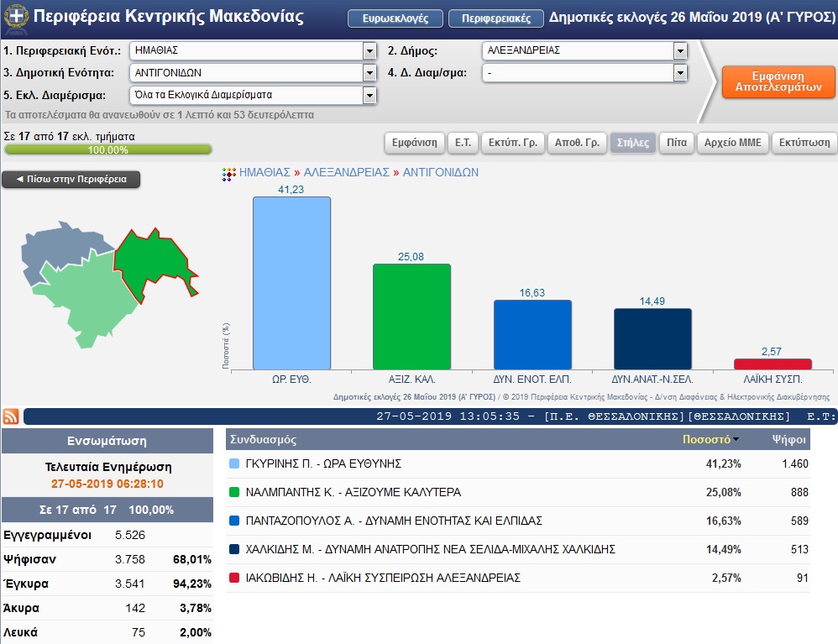Click the red ΙΑΚΩΒΙΔΗΣ color swatch

pyautogui.click(x=234, y=578)
